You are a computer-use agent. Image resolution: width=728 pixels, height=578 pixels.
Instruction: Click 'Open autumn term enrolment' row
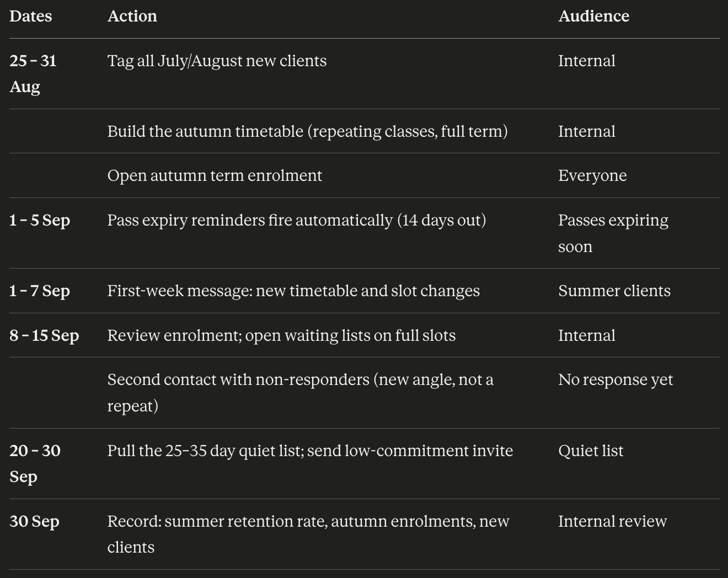click(365, 175)
